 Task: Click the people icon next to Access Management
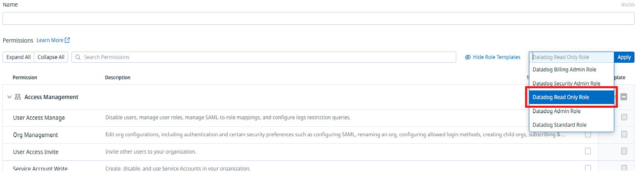point(18,97)
